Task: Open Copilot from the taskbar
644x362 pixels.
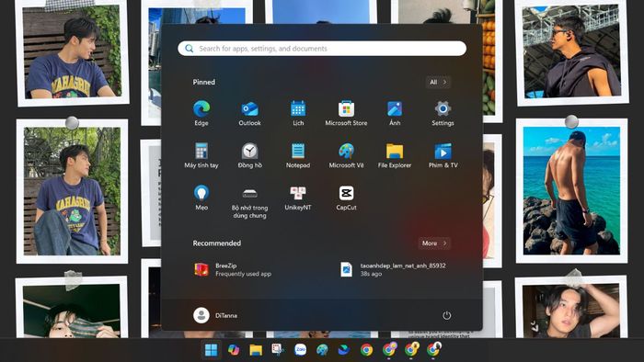Action: (234, 350)
